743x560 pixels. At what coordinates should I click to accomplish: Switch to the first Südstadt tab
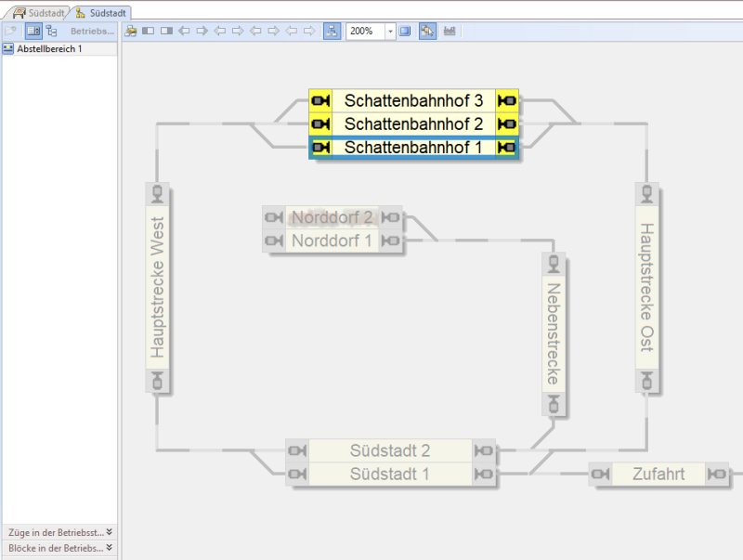pos(38,13)
